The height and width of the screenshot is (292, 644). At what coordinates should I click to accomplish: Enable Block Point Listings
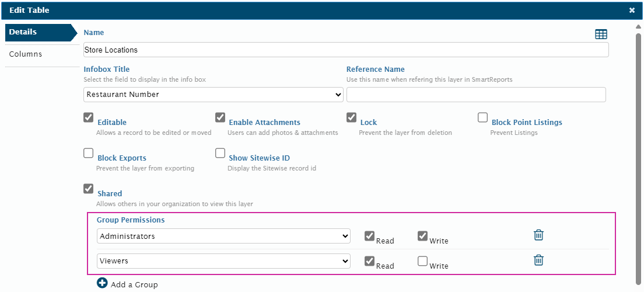(x=483, y=117)
